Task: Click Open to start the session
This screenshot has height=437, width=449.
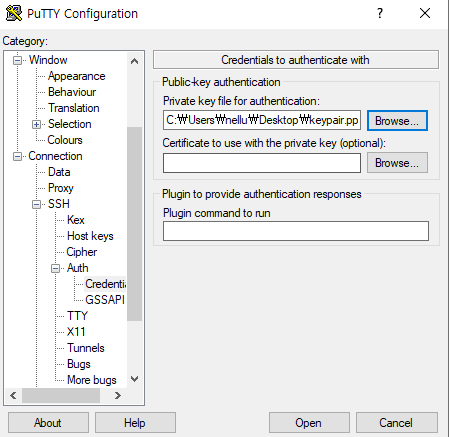Action: (x=309, y=423)
